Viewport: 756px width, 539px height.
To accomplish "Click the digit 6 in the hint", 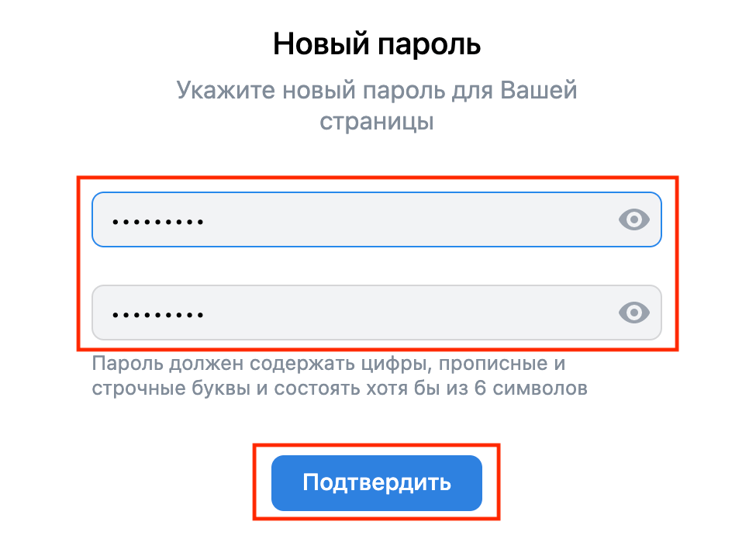I will (479, 388).
